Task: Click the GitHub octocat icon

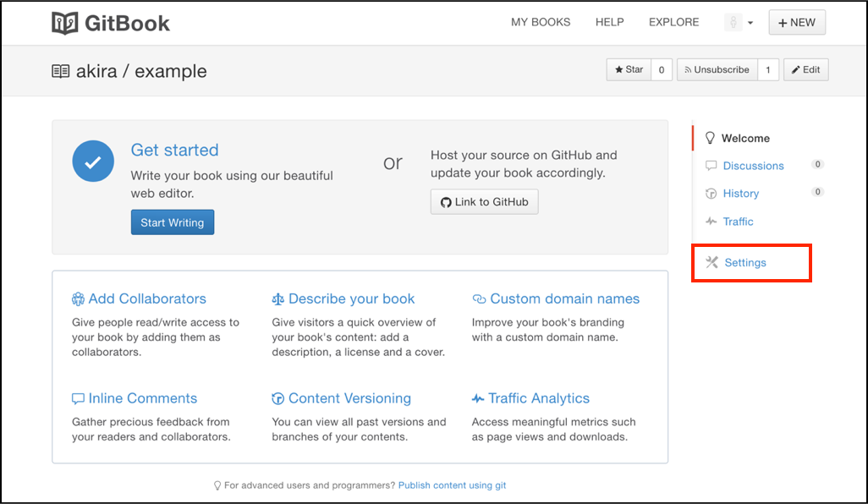Action: coord(446,202)
